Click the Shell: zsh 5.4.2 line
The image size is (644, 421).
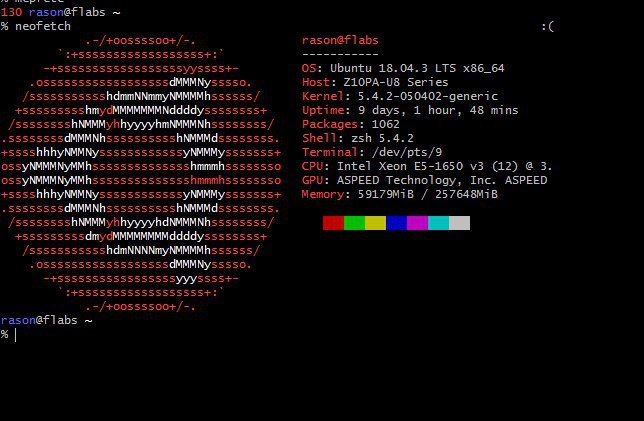tap(358, 138)
